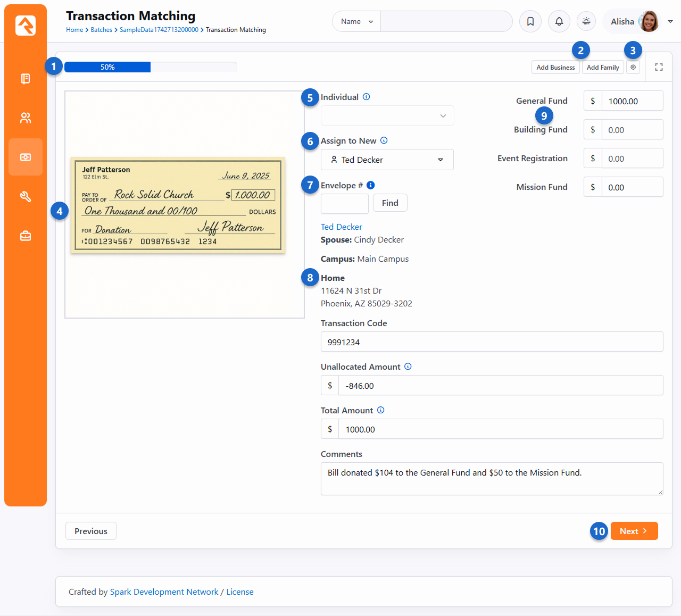Open the People section in sidebar
This screenshot has width=681, height=616.
pyautogui.click(x=26, y=118)
